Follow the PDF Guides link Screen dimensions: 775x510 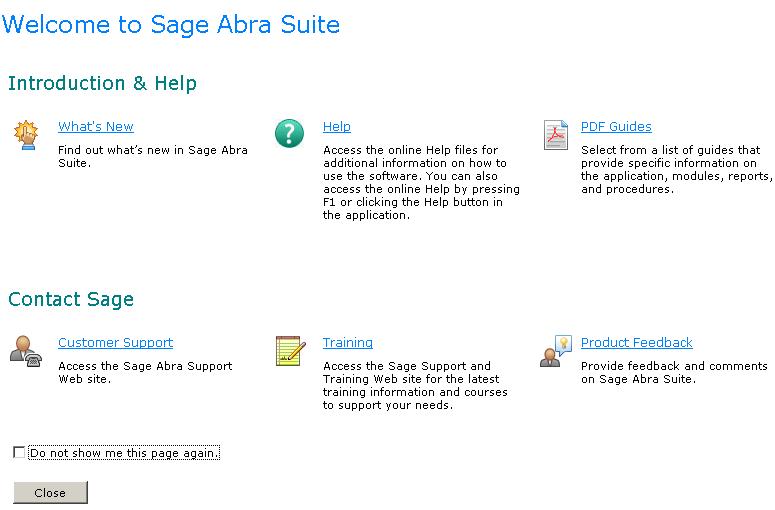616,127
